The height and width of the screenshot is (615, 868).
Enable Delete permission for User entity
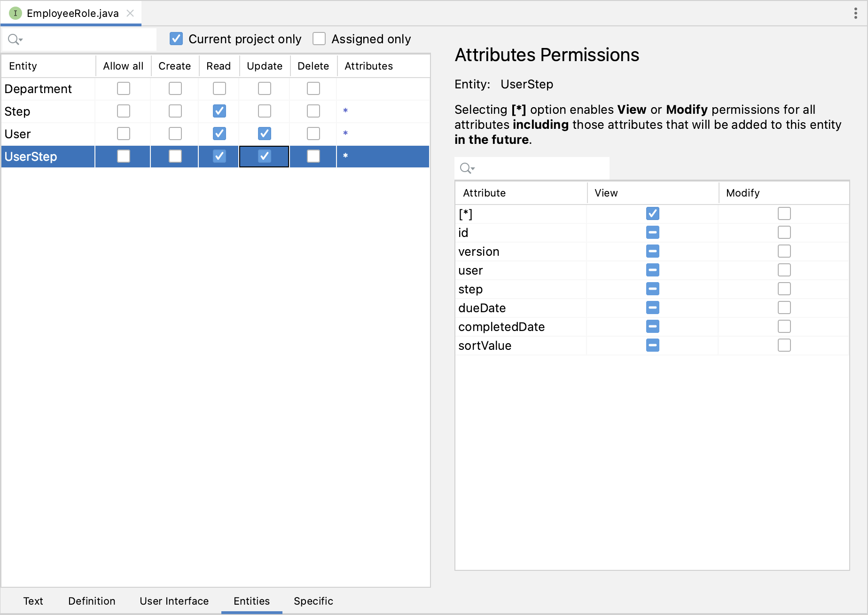click(313, 134)
